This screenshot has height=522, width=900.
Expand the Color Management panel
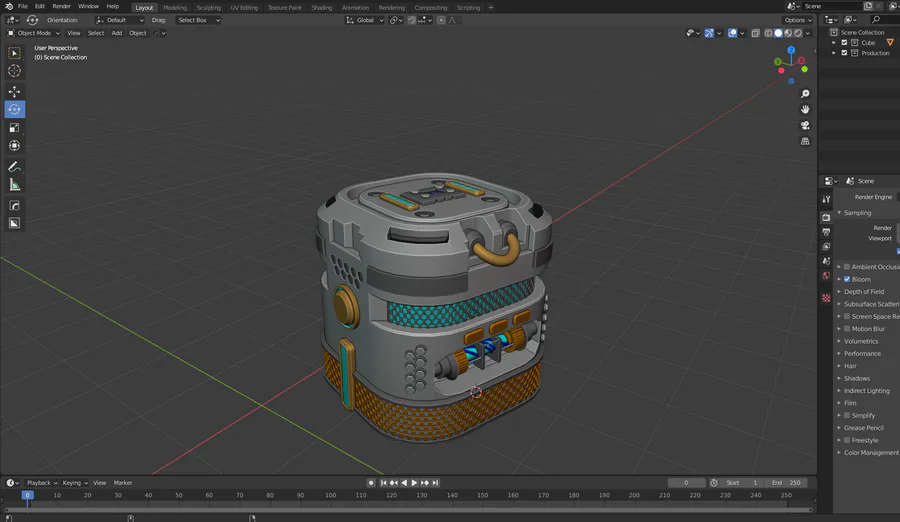[839, 453]
